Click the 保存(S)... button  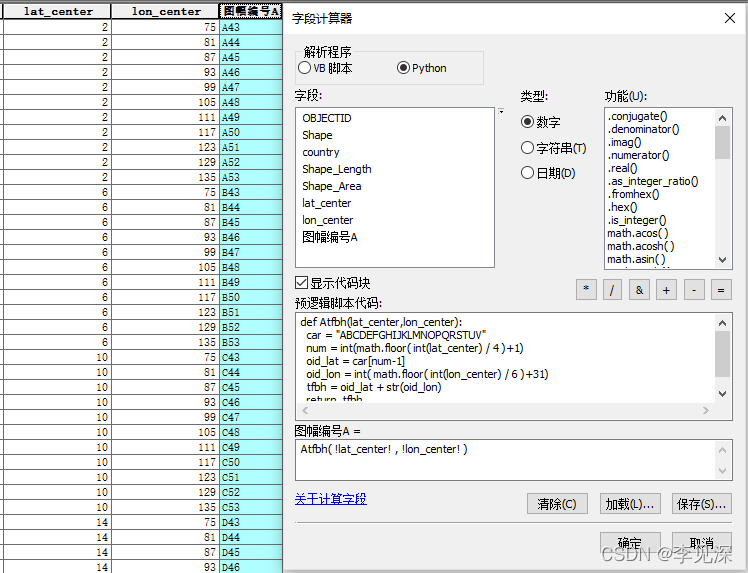pyautogui.click(x=701, y=503)
